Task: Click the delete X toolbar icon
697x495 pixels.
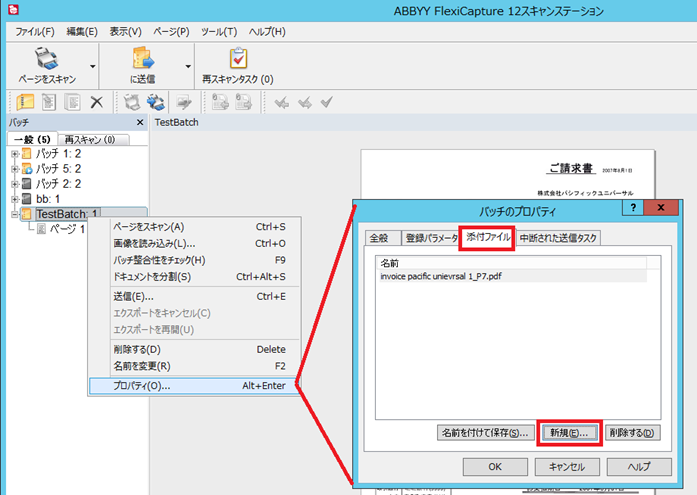Action: (x=96, y=102)
